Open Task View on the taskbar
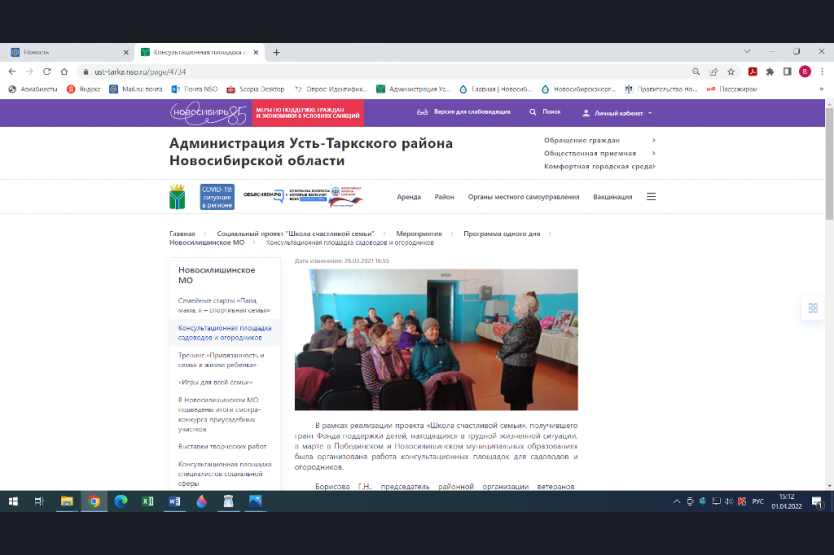Viewport: 834px width, 555px height. tap(39, 501)
